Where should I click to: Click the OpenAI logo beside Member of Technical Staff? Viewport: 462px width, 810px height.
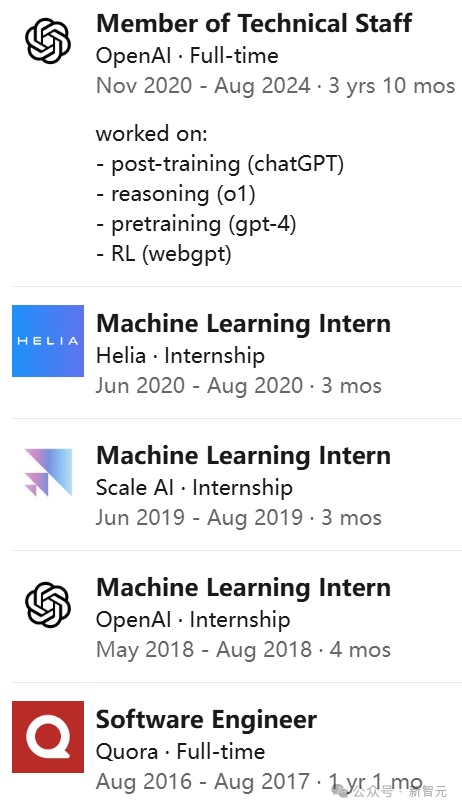pos(48,41)
